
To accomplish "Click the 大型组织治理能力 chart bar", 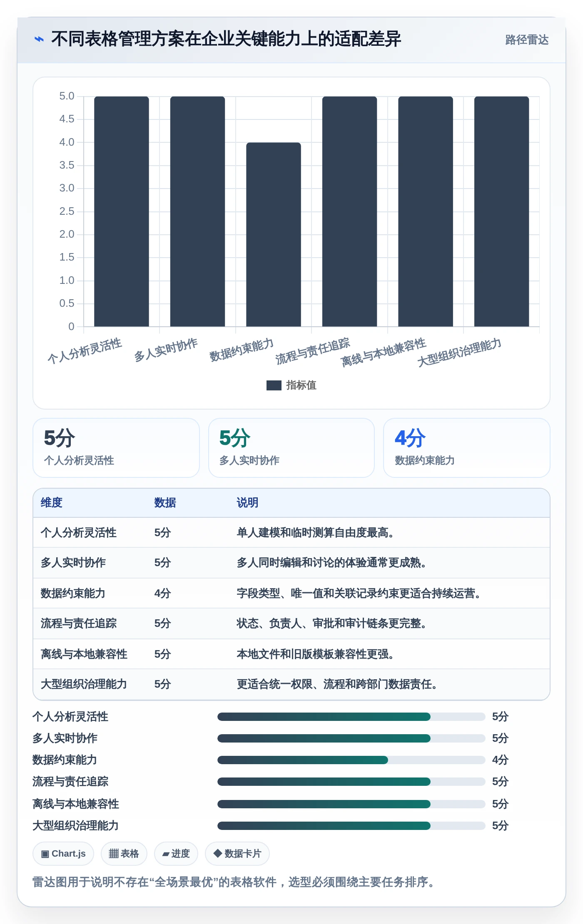I will coord(501,211).
